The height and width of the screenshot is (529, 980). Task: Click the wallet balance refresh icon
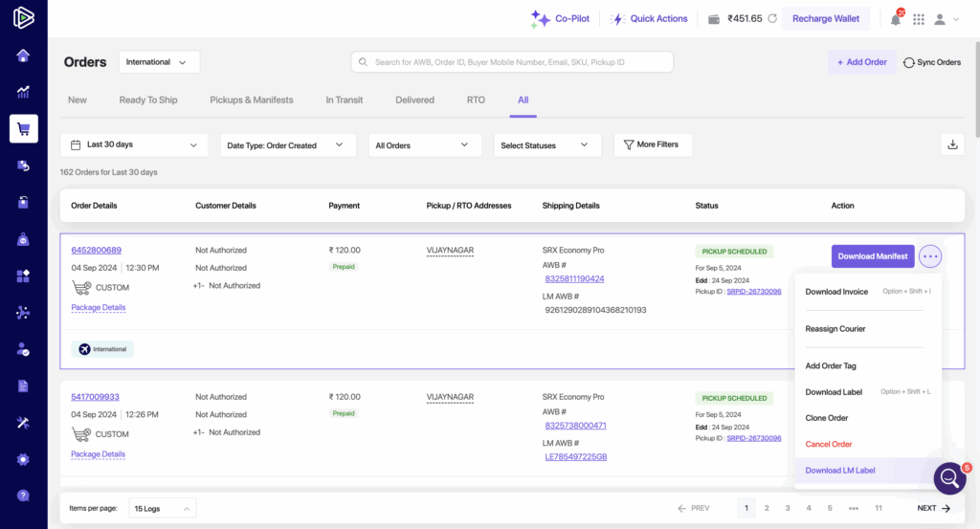pyautogui.click(x=772, y=19)
